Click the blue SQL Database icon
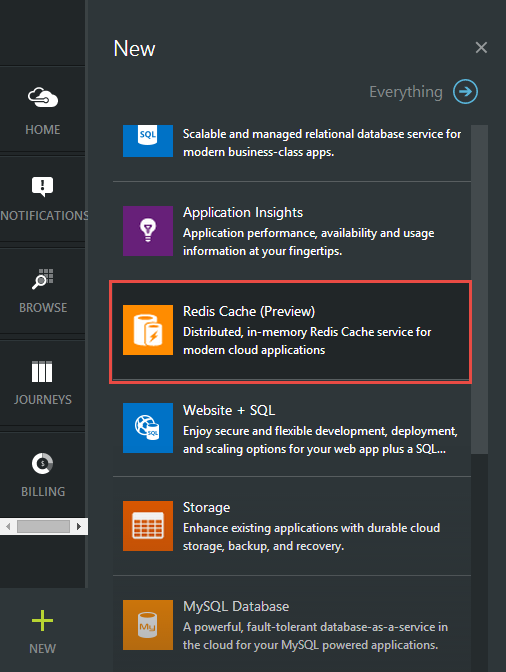 pos(148,141)
